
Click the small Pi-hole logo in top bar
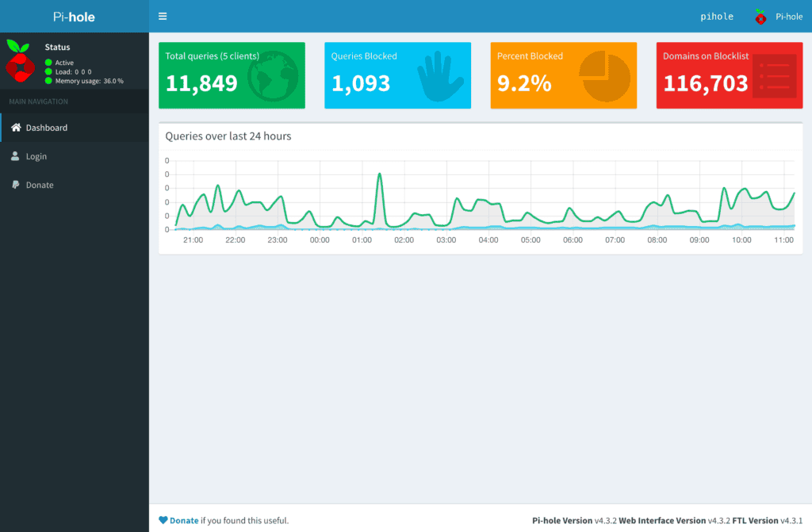tap(760, 17)
